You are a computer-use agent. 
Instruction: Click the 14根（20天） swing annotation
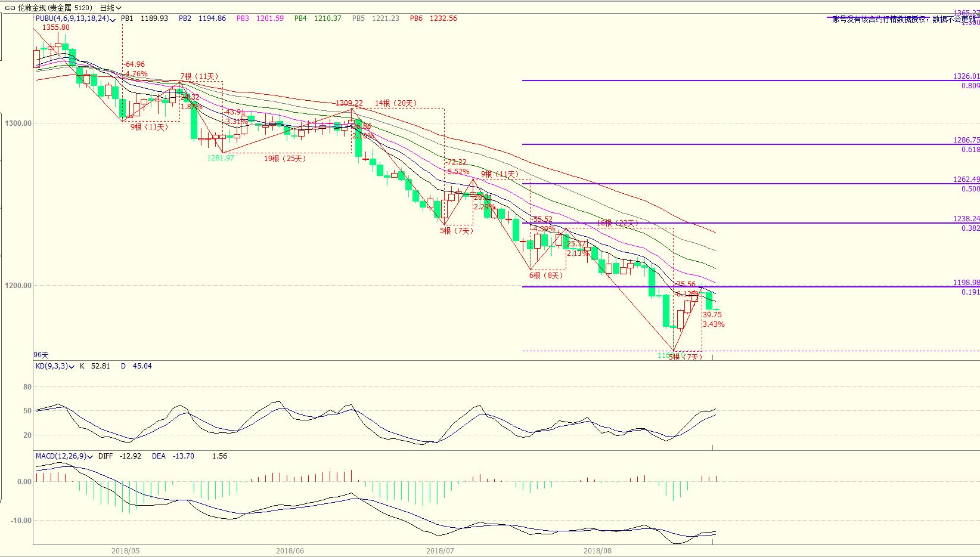click(396, 103)
